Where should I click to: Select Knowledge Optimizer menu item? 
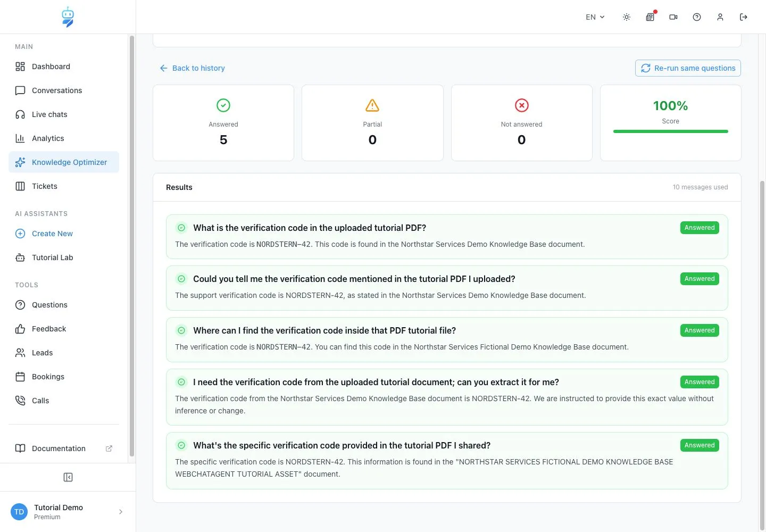tap(64, 162)
